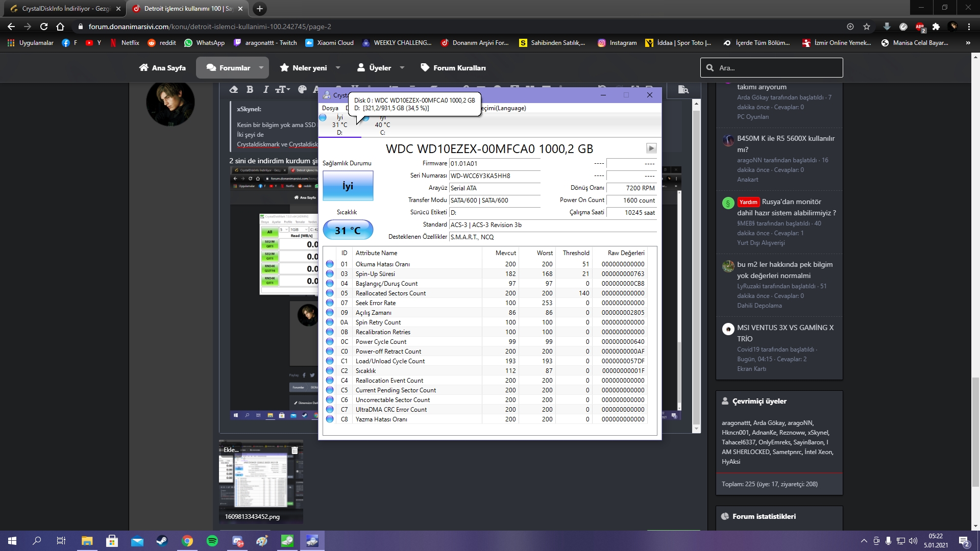Open bu m2 ler hakkında thread

[785, 270]
